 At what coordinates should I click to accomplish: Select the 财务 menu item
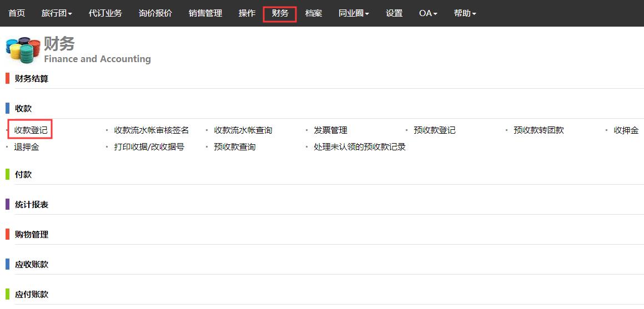click(x=280, y=13)
